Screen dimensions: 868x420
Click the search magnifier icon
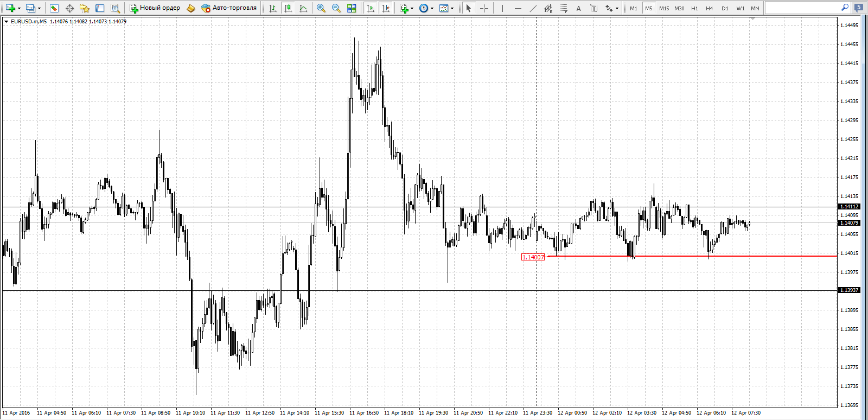click(845, 8)
